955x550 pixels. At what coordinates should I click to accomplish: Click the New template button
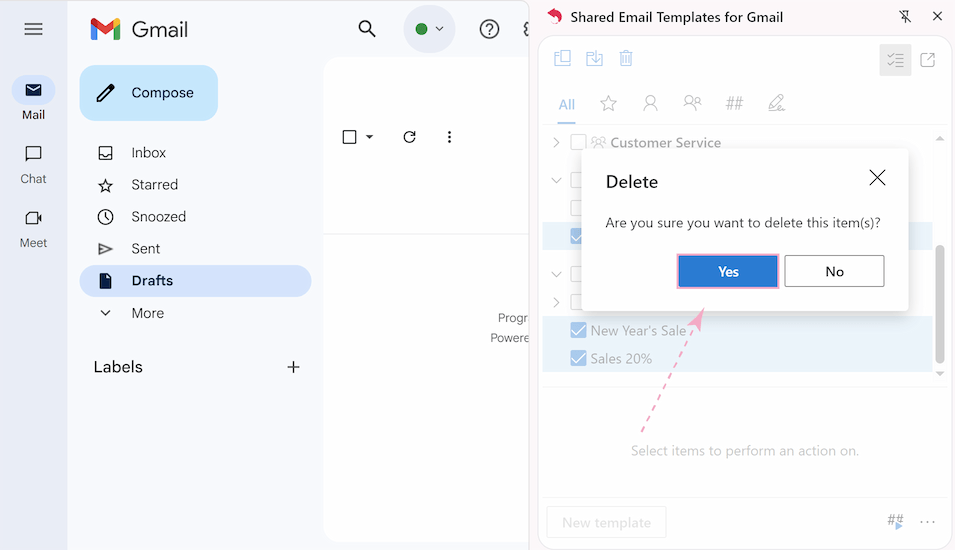(x=606, y=523)
